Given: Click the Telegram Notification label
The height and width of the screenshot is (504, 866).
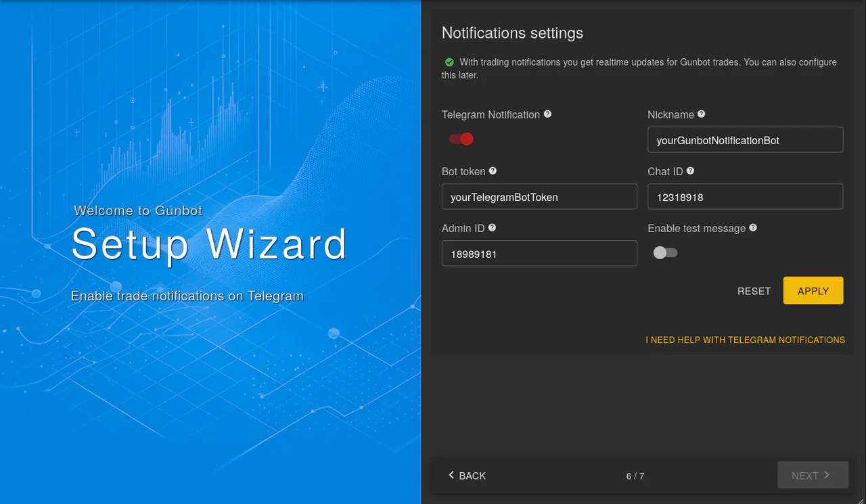Looking at the screenshot, I should pyautogui.click(x=491, y=115).
